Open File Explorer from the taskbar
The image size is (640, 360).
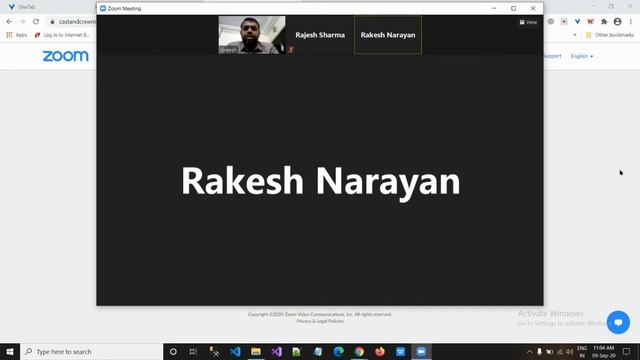click(x=256, y=351)
